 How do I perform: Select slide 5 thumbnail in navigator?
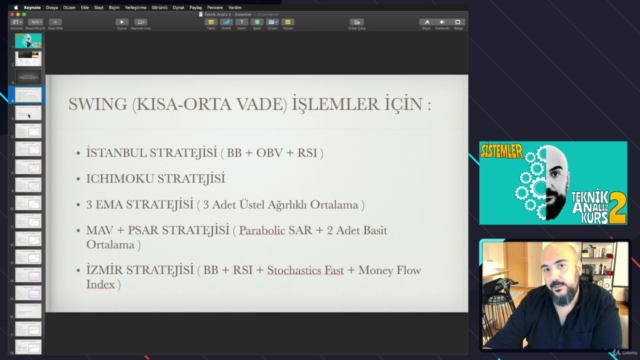point(28,113)
